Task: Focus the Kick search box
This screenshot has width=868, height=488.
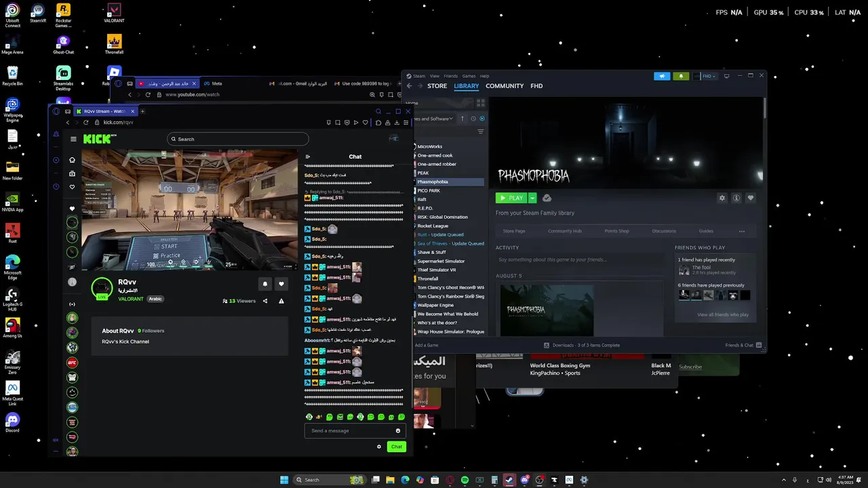Action: (238, 139)
